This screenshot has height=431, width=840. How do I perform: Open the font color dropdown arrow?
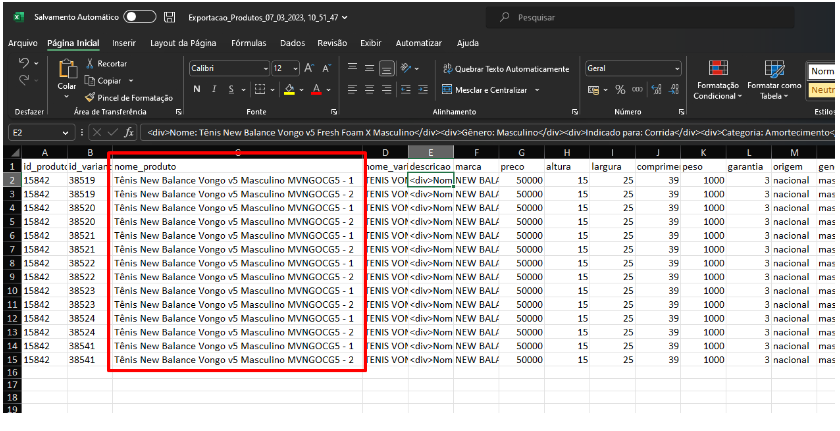click(x=328, y=90)
